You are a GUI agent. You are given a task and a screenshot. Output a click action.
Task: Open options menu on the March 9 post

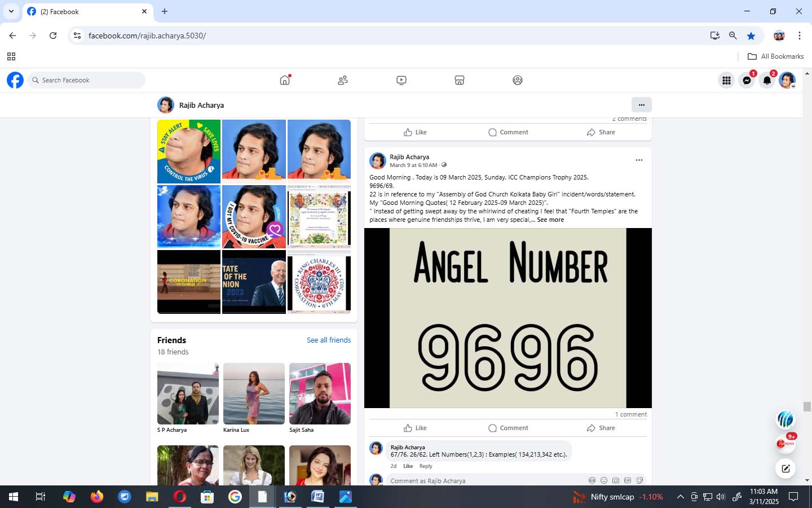pyautogui.click(x=639, y=160)
